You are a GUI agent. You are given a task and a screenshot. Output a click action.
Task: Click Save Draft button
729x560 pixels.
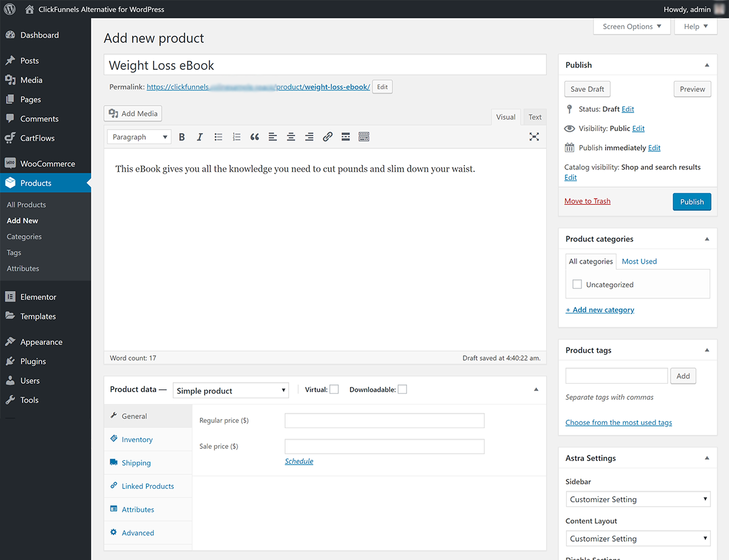point(587,89)
